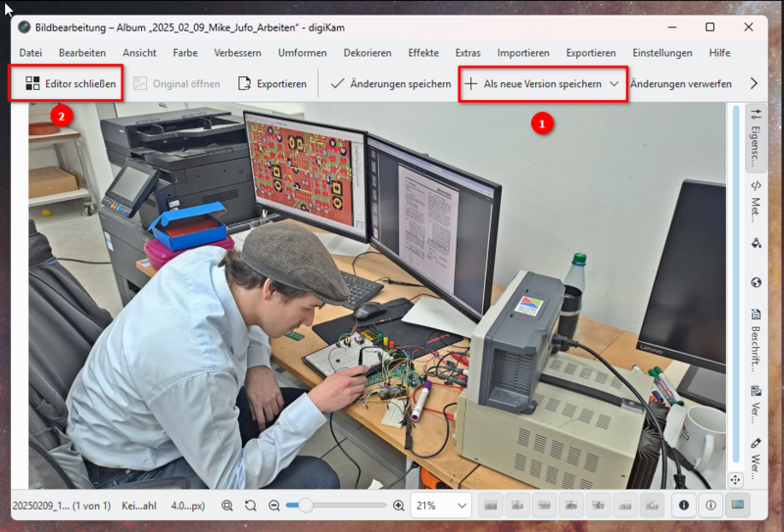Open the Hilfe menu
Image resolution: width=784 pixels, height=532 pixels.
pos(719,53)
